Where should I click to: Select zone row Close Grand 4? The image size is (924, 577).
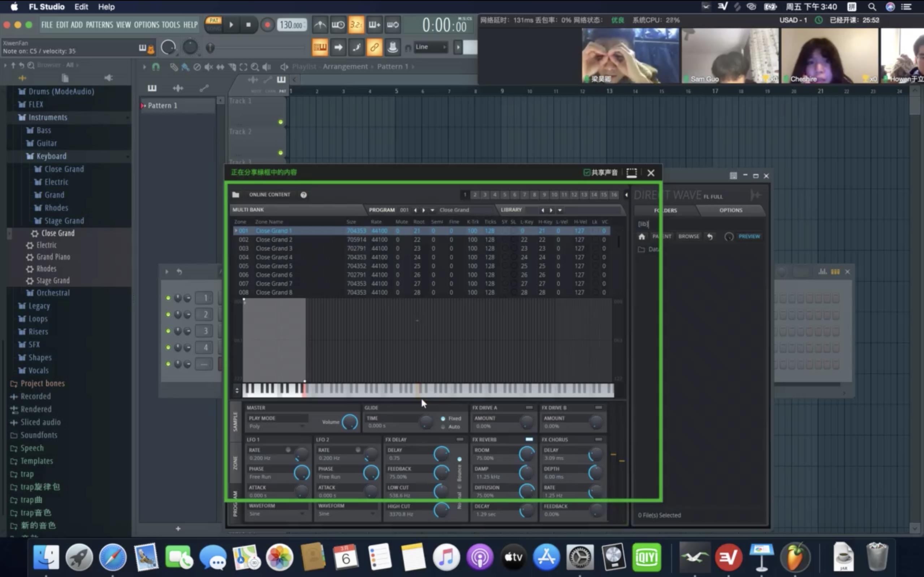(421, 257)
